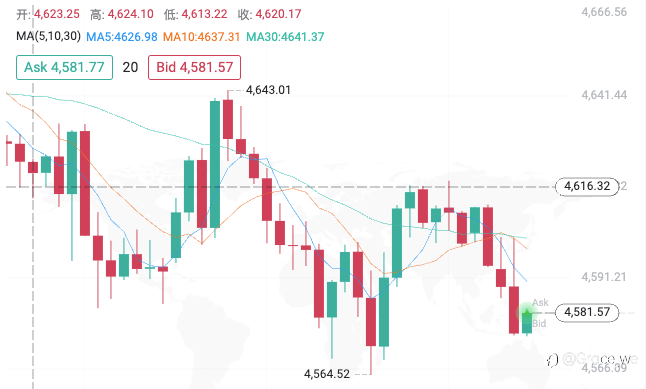
Task: Click the 4,643.01 high price annotation
Action: click(268, 90)
